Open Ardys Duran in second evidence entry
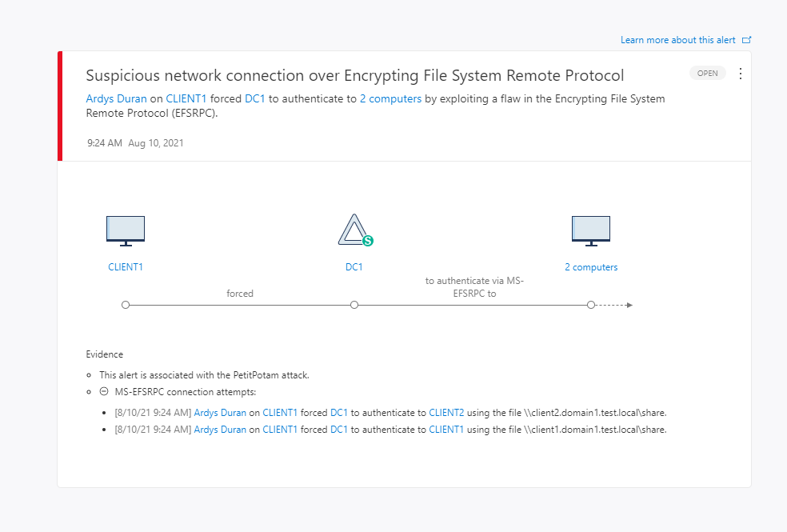 [x=220, y=430]
